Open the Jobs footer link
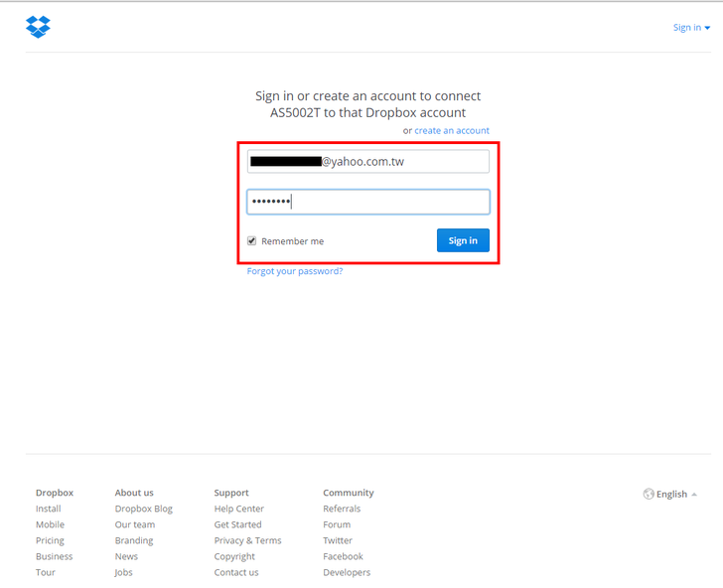The height and width of the screenshot is (588, 723). coord(123,572)
